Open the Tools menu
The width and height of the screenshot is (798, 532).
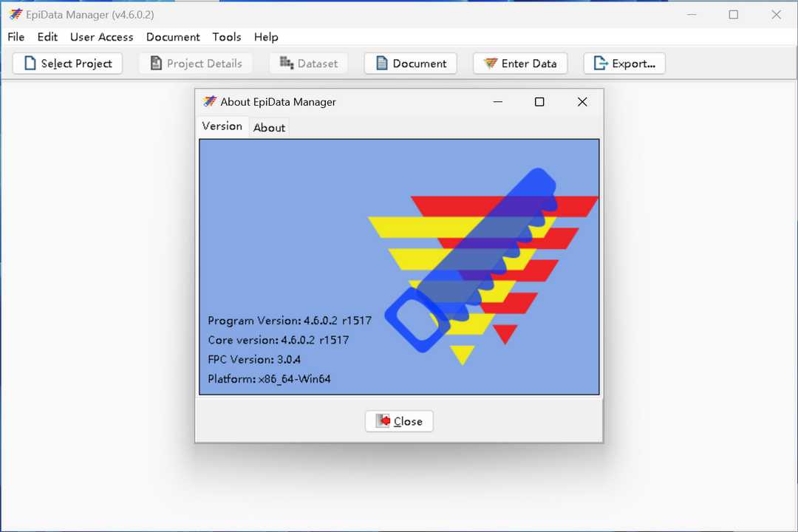tap(227, 37)
